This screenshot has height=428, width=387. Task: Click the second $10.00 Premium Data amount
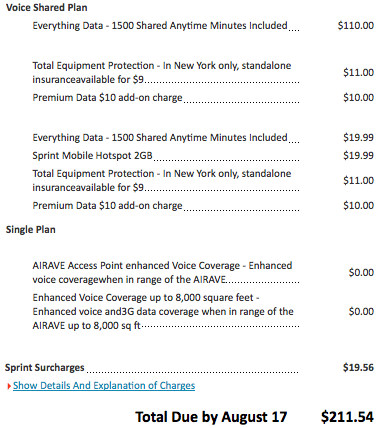tap(358, 206)
